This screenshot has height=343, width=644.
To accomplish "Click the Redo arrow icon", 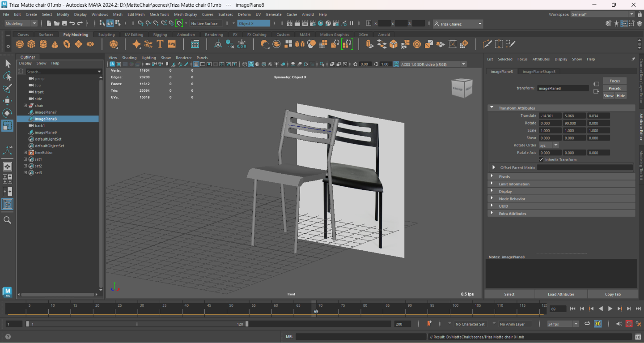I will (x=80, y=23).
